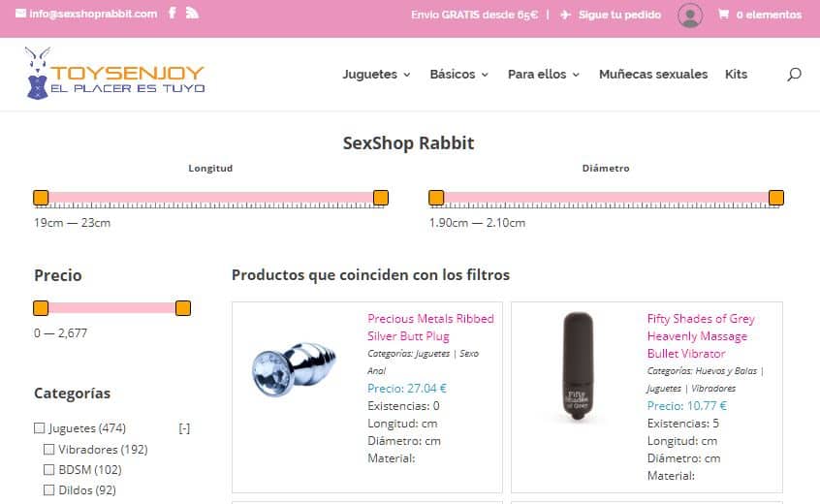Image resolution: width=820 pixels, height=504 pixels.
Task: Check the Juguetes (474) category checkbox
Action: [x=39, y=428]
